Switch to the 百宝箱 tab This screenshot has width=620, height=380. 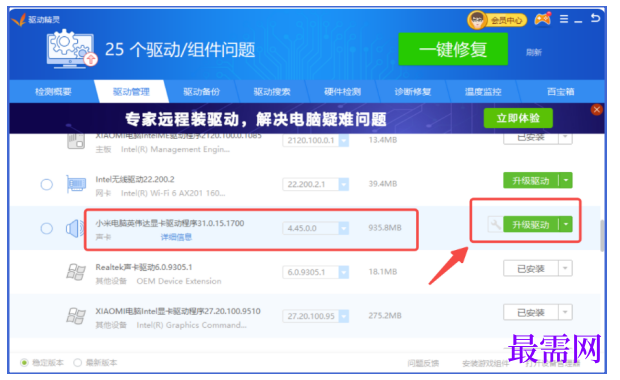pos(560,92)
